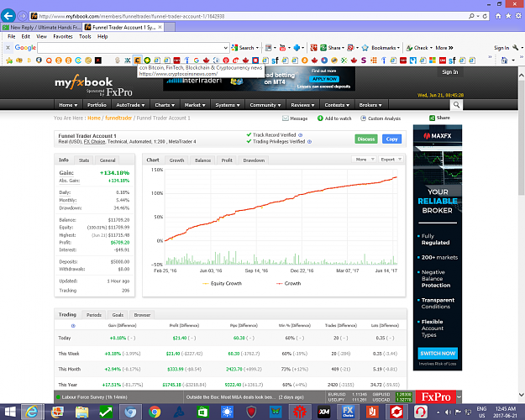Open the funneltrader breadcrumb link
Viewport: 525px width, 420px height.
[118, 118]
